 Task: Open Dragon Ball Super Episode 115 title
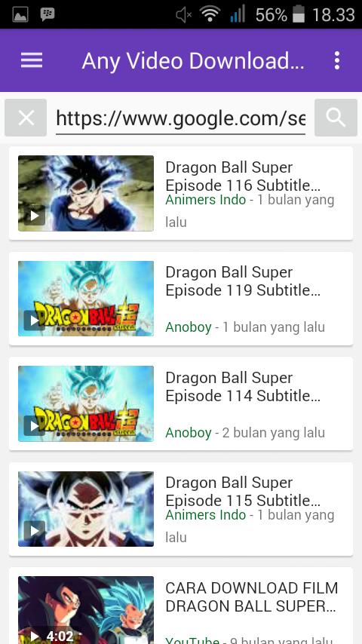pos(243,492)
